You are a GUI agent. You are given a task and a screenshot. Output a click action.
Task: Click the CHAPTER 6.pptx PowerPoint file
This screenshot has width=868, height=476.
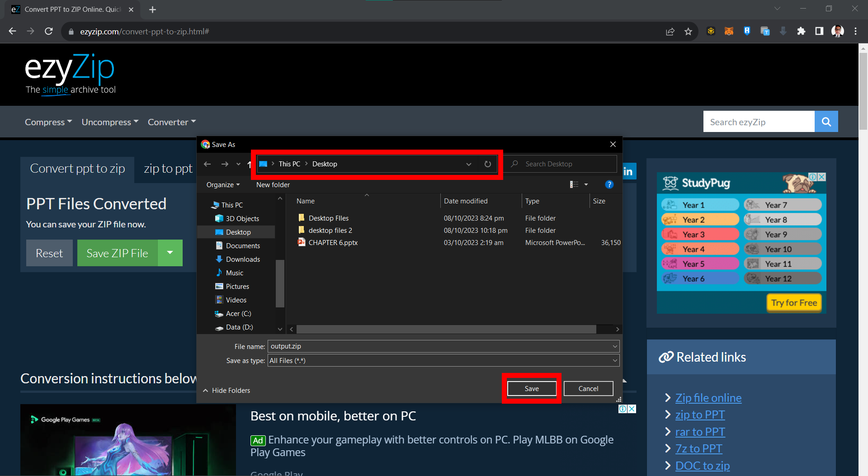(332, 242)
